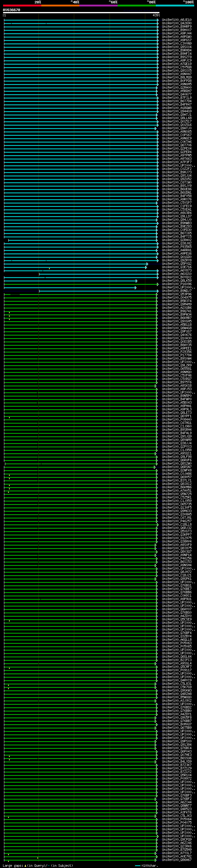The width and height of the screenshot is (197, 868).
Task: Click the arrowhead of the UniRef100_Q3E716 alignment
Action: click(x=146, y=267)
